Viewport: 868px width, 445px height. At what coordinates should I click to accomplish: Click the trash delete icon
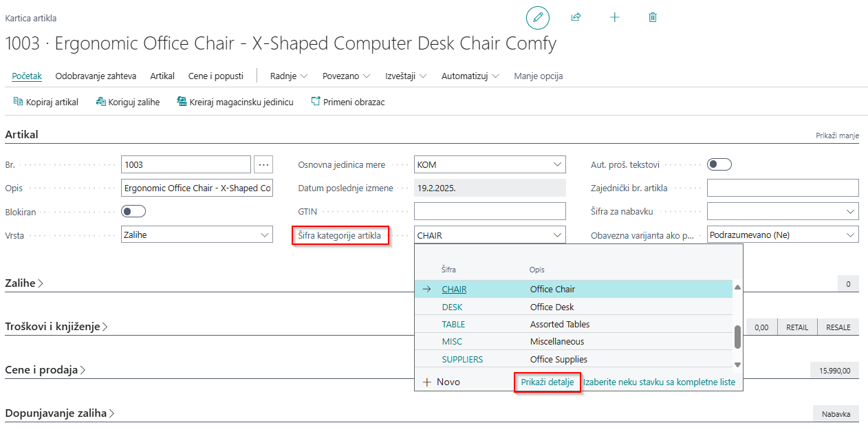(653, 18)
